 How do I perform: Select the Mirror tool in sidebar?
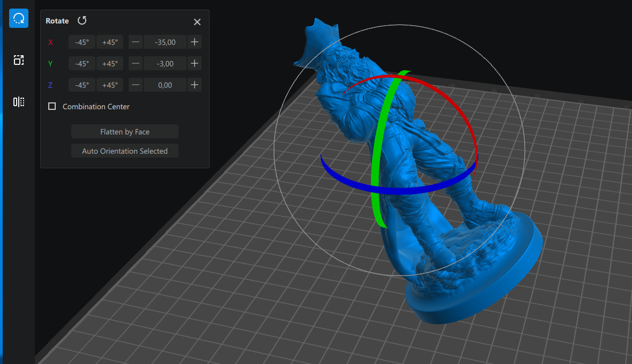[19, 102]
